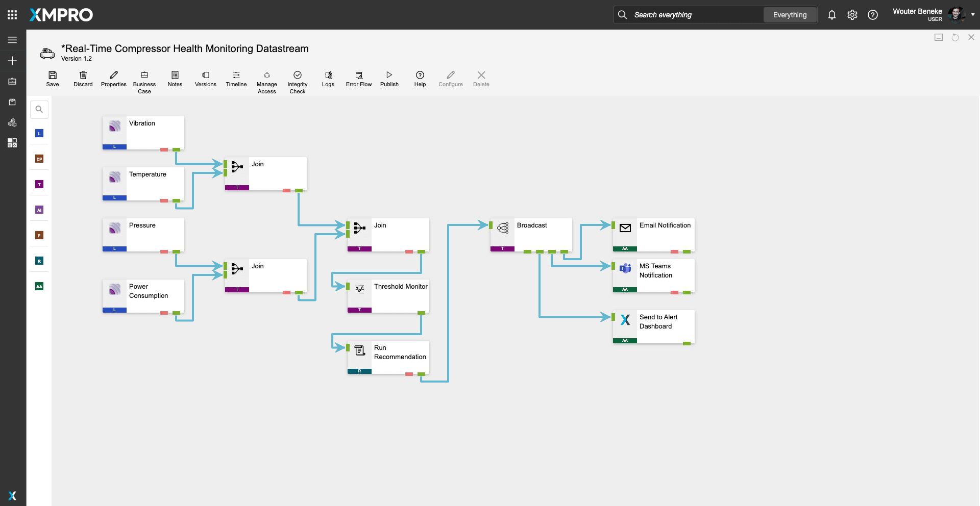Expand the AI toolbox category
Image resolution: width=980 pixels, height=506 pixels.
pos(39,210)
